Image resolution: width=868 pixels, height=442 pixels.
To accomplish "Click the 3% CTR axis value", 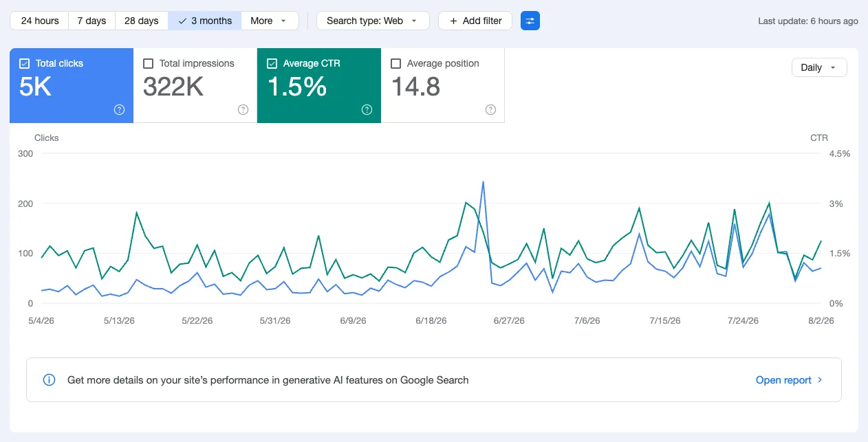I will [x=836, y=203].
